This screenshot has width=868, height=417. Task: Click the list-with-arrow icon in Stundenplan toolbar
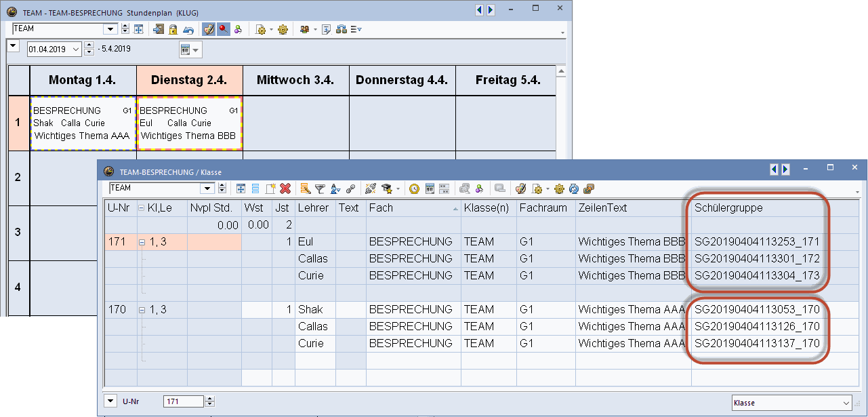pyautogui.click(x=326, y=29)
